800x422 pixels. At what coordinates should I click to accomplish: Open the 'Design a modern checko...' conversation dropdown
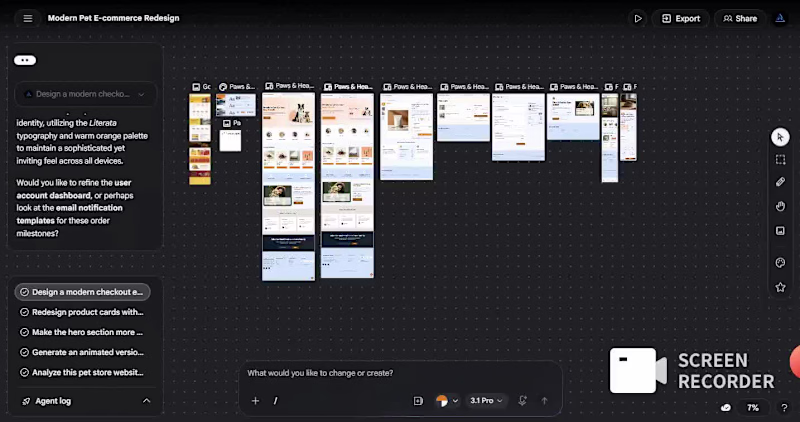point(85,94)
